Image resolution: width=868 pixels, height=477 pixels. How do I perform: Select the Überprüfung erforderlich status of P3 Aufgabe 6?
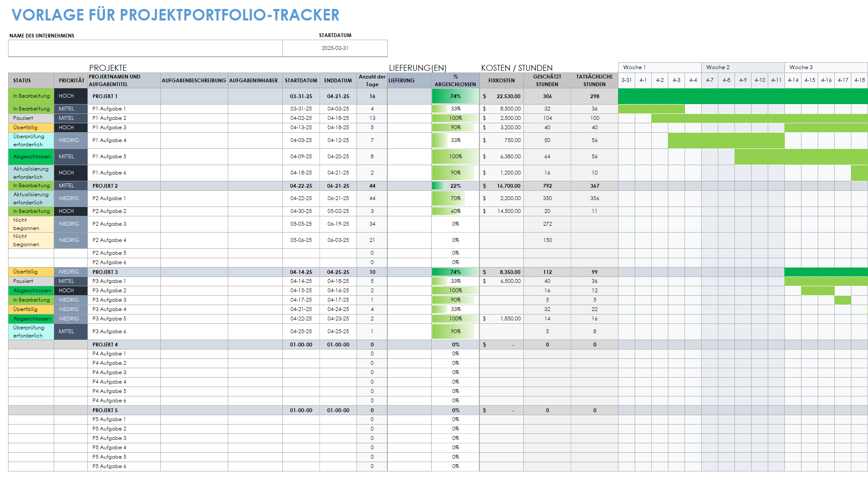click(31, 332)
